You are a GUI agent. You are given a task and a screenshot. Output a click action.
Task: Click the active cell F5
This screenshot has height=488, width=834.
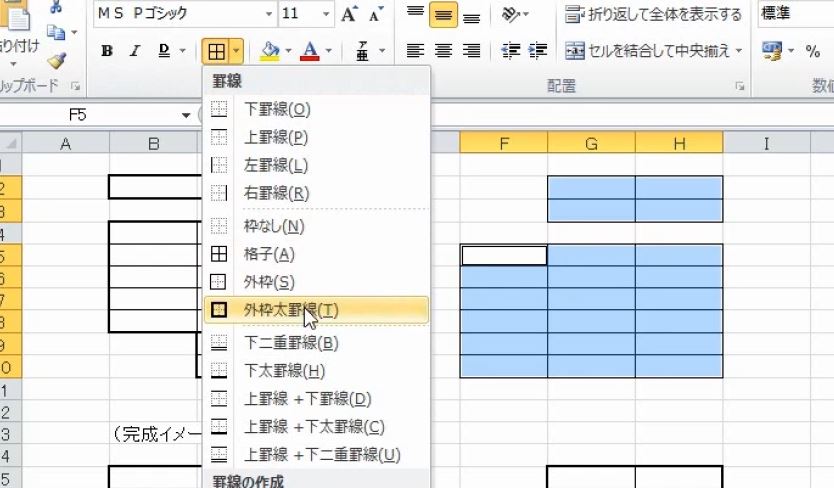[x=504, y=255]
